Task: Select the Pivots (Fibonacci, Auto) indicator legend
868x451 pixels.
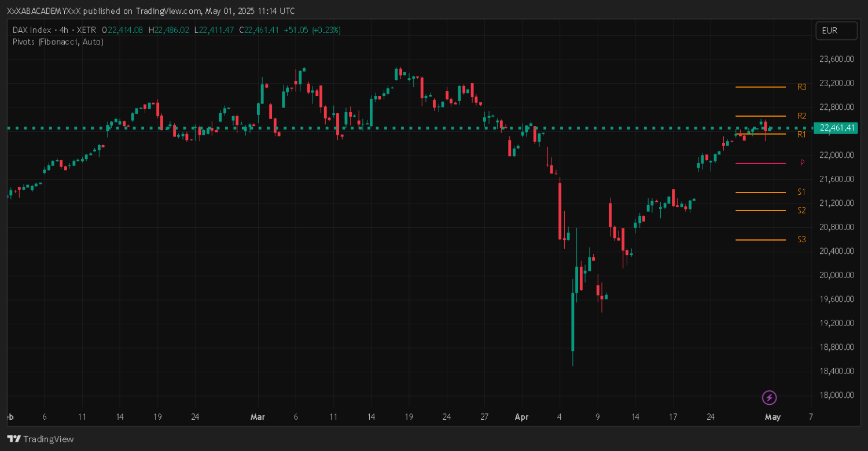Action: tap(58, 42)
